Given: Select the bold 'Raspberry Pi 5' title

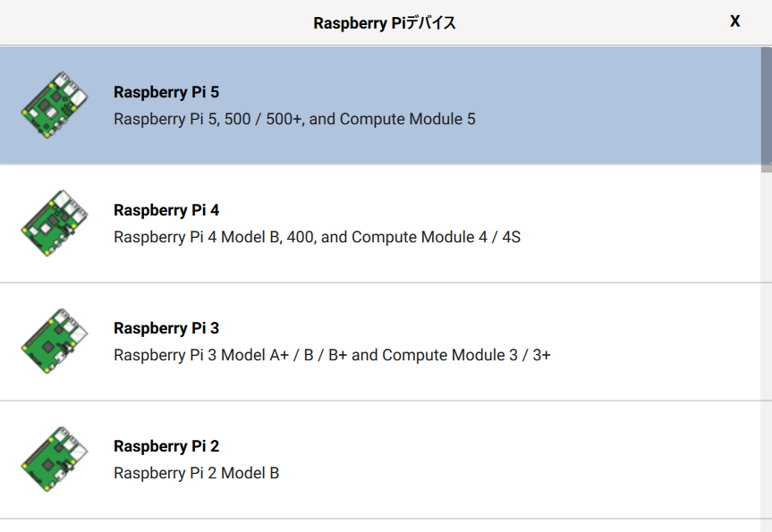Looking at the screenshot, I should (166, 92).
